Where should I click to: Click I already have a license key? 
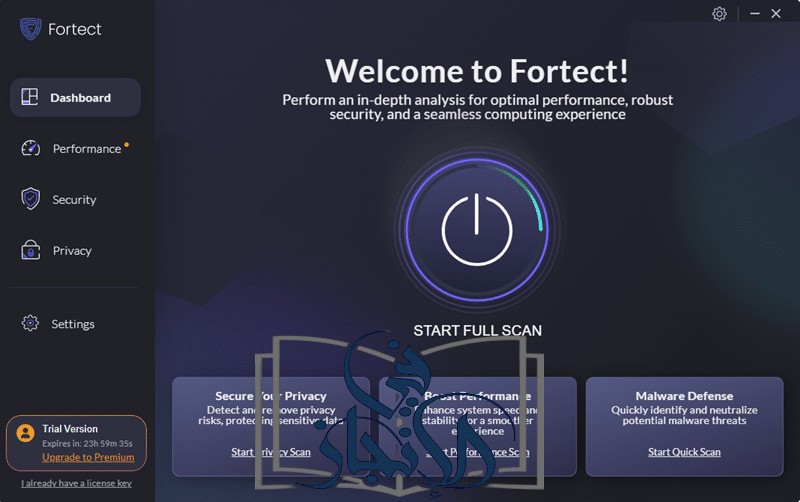(76, 483)
